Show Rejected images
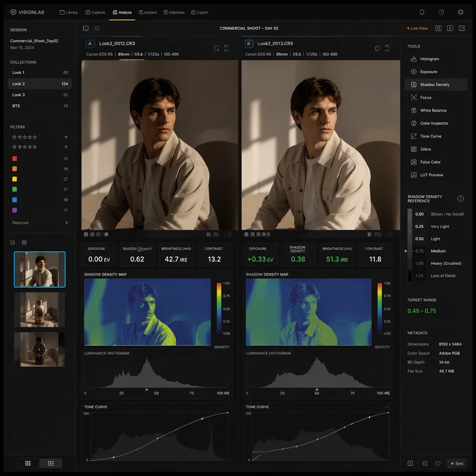Viewport: 476px width, 476px height. 40,223
